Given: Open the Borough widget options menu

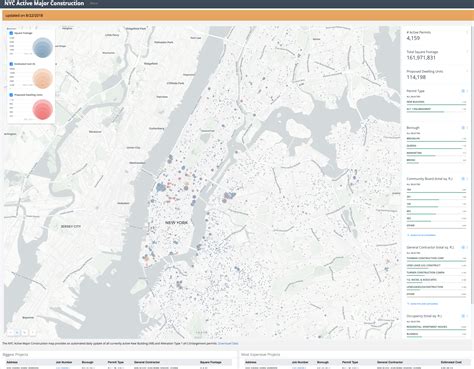Looking at the screenshot, I should tap(467, 128).
